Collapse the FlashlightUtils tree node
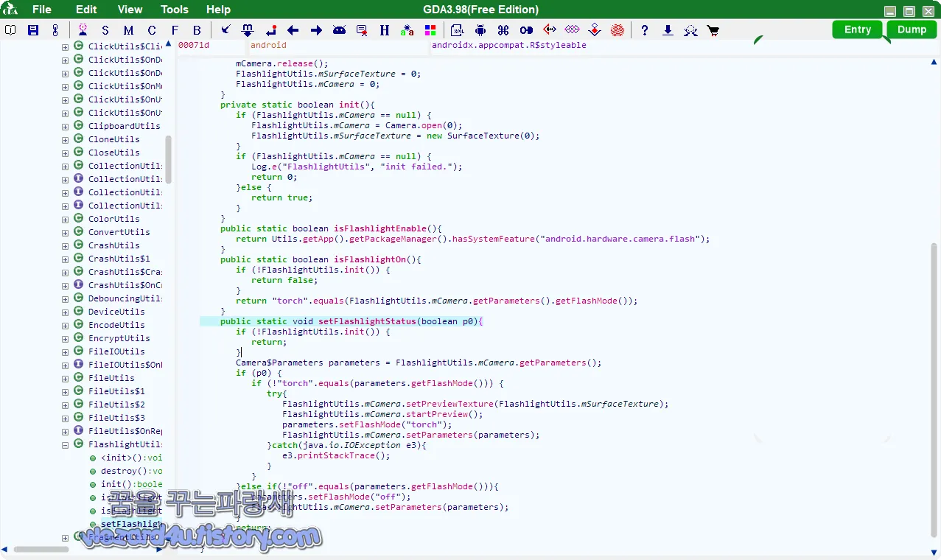 pos(65,444)
